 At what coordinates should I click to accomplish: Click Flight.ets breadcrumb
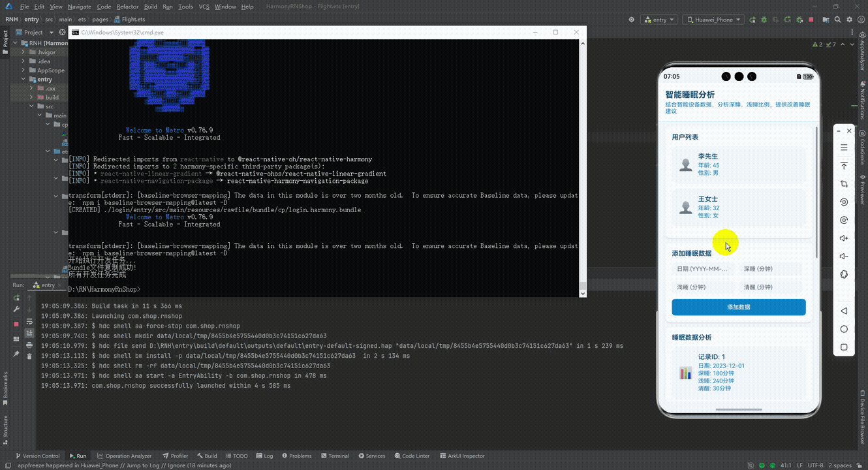point(129,20)
